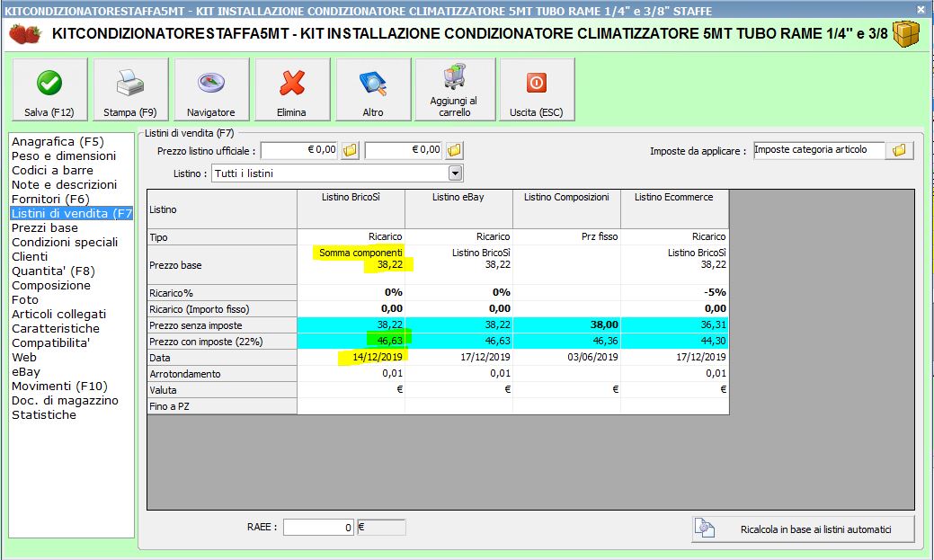
Task: Click the Stampa (F9) printer button
Action: 130,89
